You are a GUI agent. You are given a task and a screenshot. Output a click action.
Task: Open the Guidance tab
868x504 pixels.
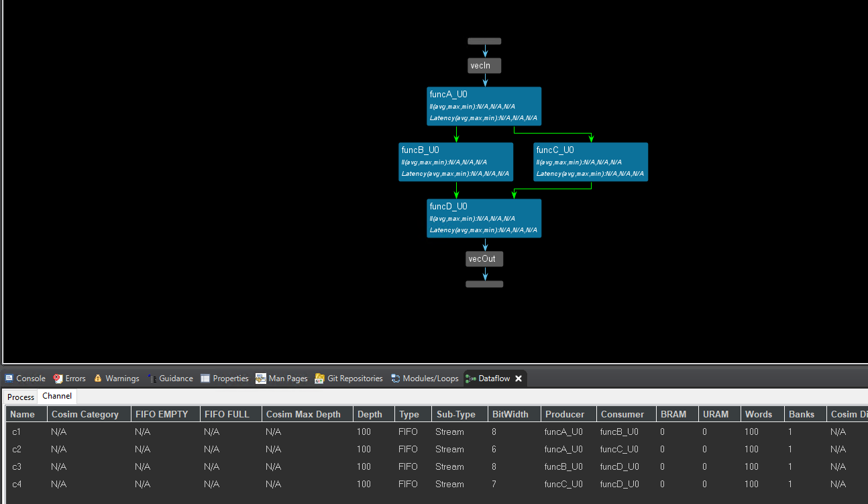(x=170, y=379)
